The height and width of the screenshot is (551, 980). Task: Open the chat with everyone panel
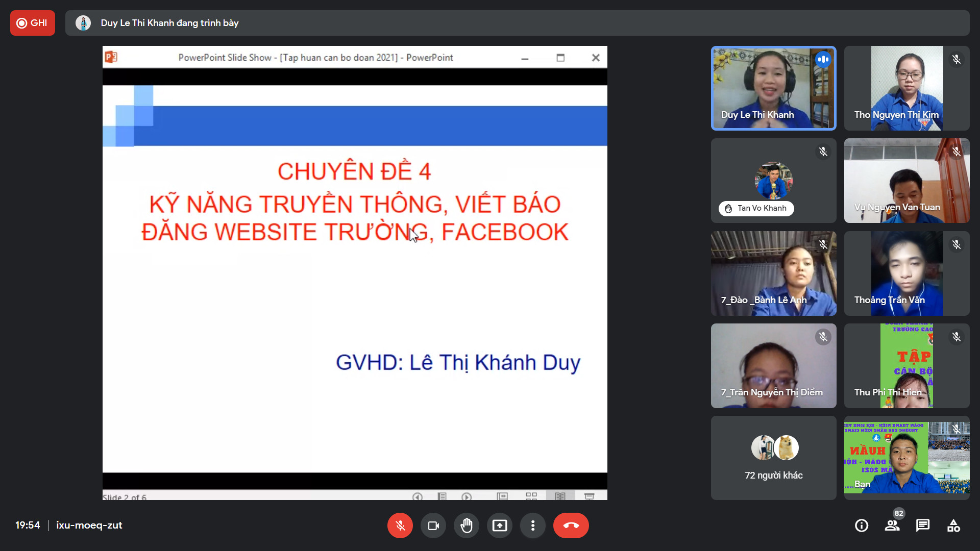(922, 525)
